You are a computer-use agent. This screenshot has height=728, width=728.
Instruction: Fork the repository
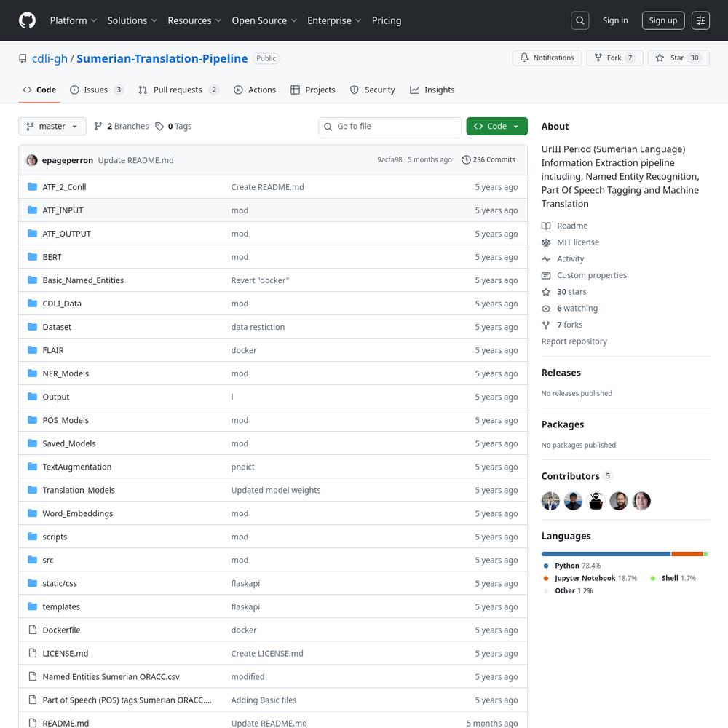tap(614, 58)
